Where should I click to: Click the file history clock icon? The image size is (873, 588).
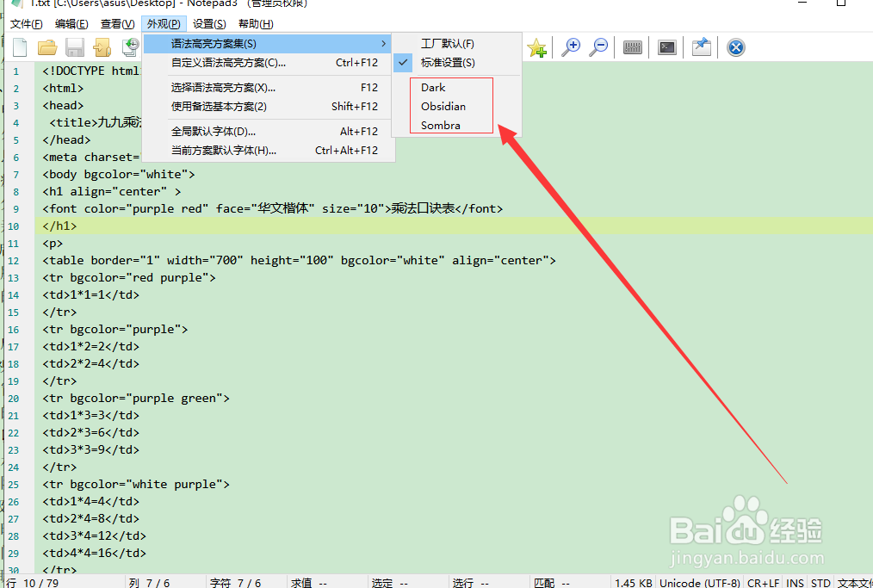pyautogui.click(x=131, y=47)
